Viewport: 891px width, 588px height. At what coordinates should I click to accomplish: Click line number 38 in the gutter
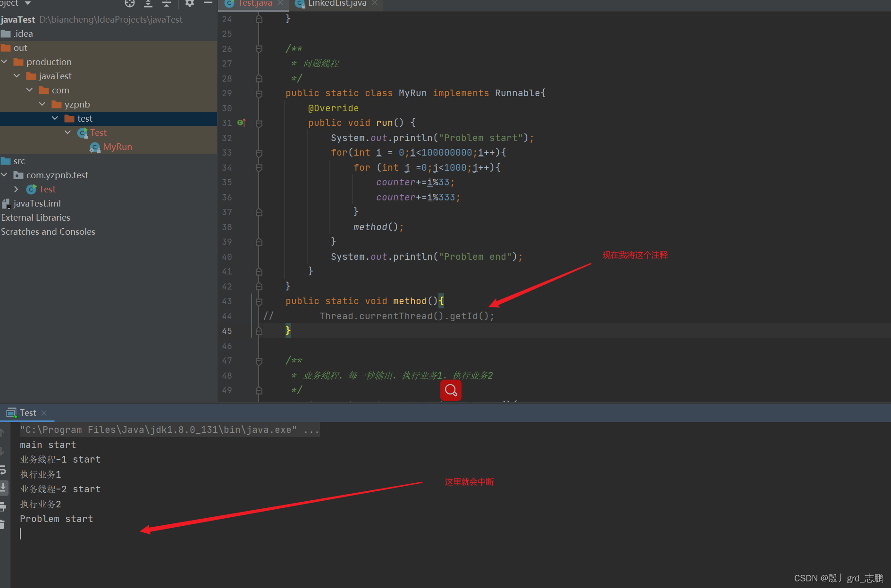click(227, 227)
